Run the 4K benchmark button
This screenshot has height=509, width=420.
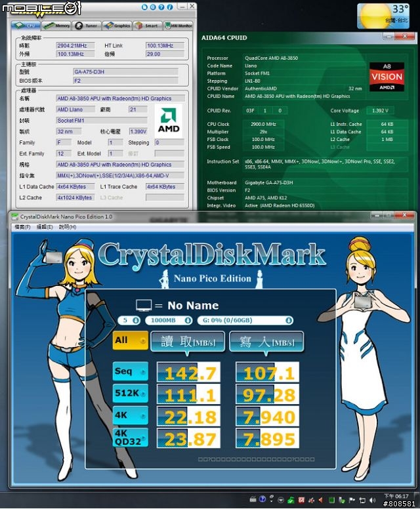(x=130, y=415)
